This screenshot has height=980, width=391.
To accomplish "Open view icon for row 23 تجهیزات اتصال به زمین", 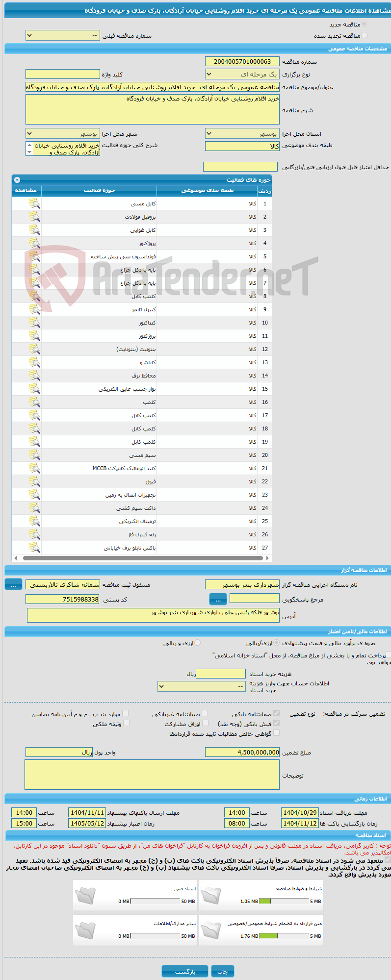I will click(34, 495).
